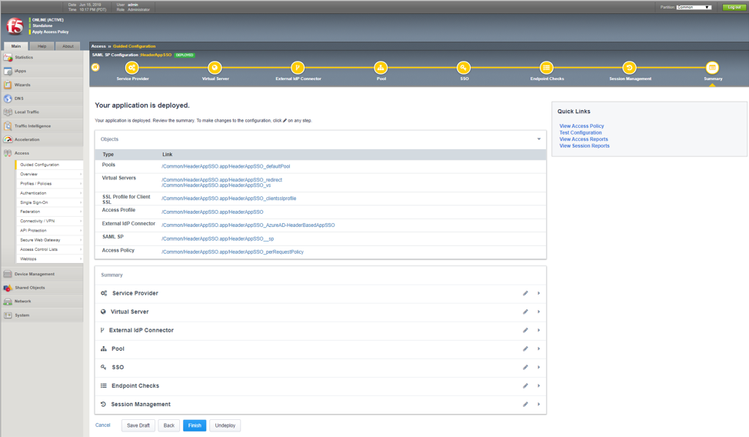Viewport: 749px width, 437px height.
Task: Collapse the Objects panel chevron
Action: pyautogui.click(x=538, y=139)
